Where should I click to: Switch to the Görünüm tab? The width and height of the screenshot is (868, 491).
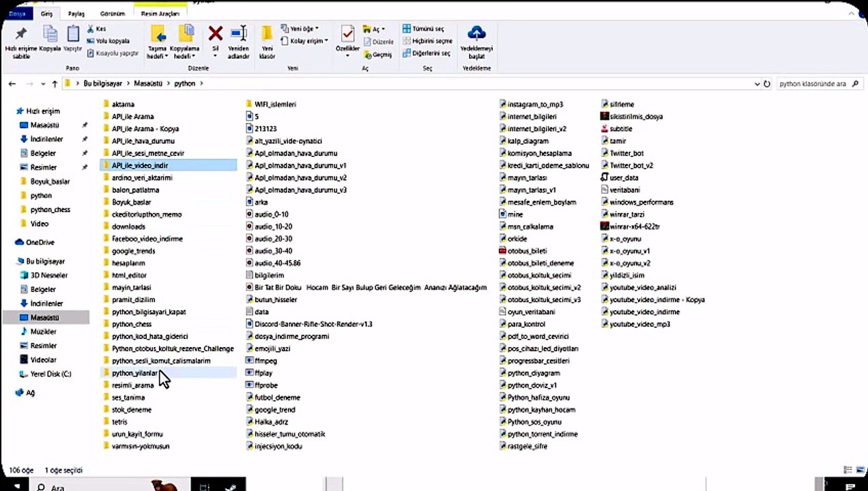[x=113, y=14]
